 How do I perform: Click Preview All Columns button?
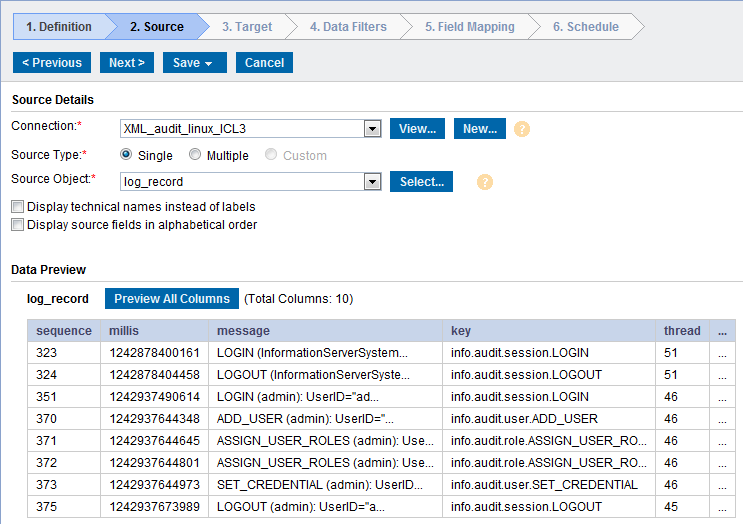[x=172, y=298]
